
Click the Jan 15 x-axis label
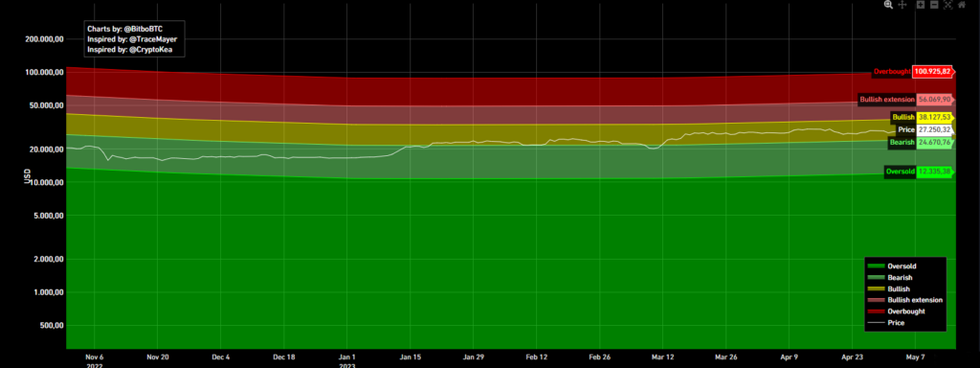tap(410, 356)
